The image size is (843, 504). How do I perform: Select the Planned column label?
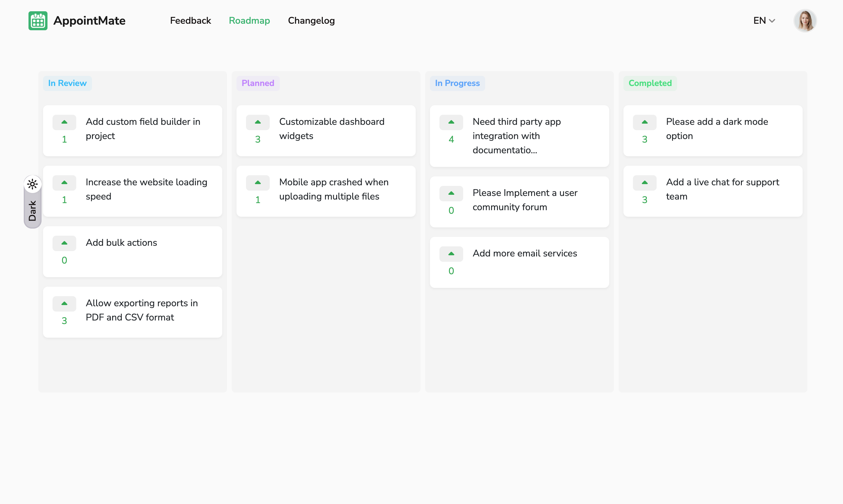pyautogui.click(x=258, y=83)
